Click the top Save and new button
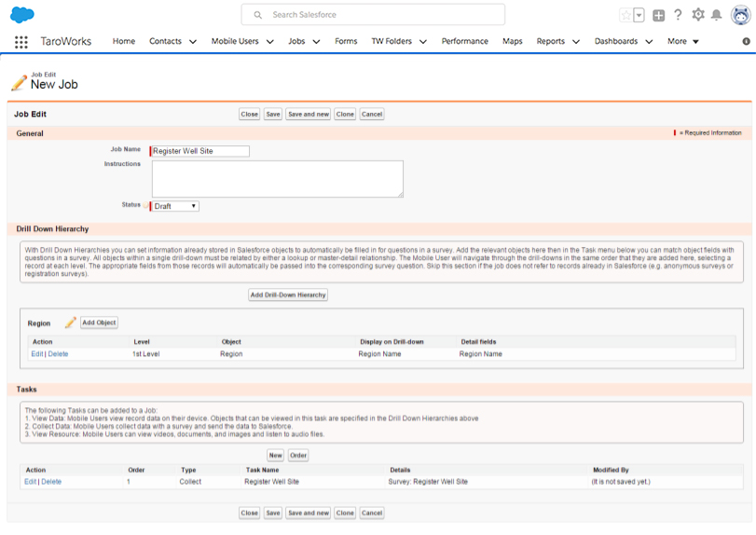Screen dimensions: 756x535 [309, 115]
